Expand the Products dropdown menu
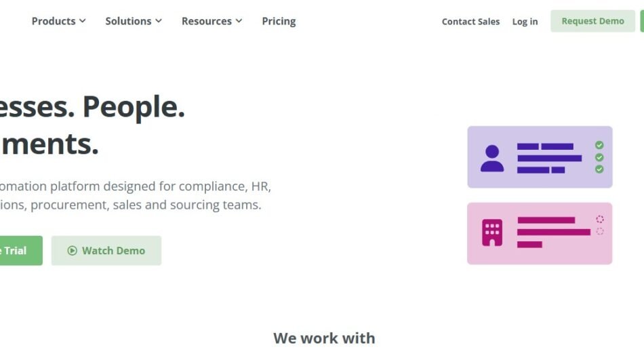This screenshot has width=644, height=362. pos(58,21)
